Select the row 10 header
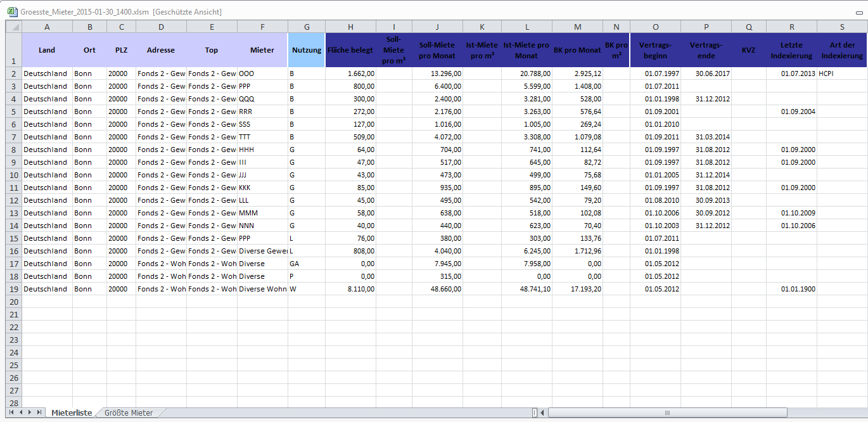Viewport: 868px width, 422px height. (14, 175)
